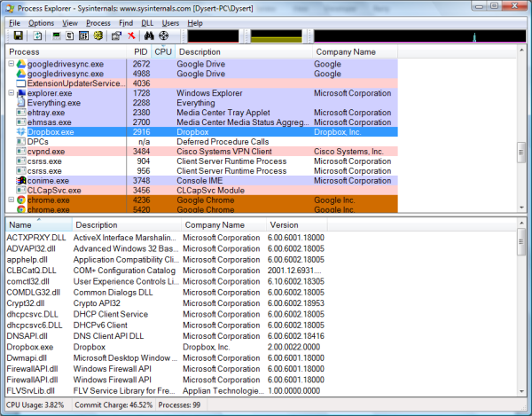
Task: Select the ACTXPRXY.DLL row
Action: tap(166, 238)
